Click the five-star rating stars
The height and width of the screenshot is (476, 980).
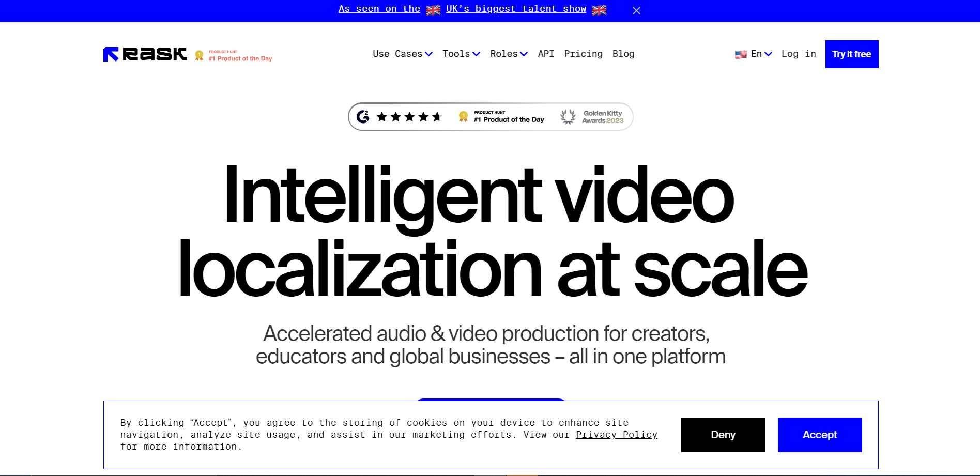tap(409, 116)
